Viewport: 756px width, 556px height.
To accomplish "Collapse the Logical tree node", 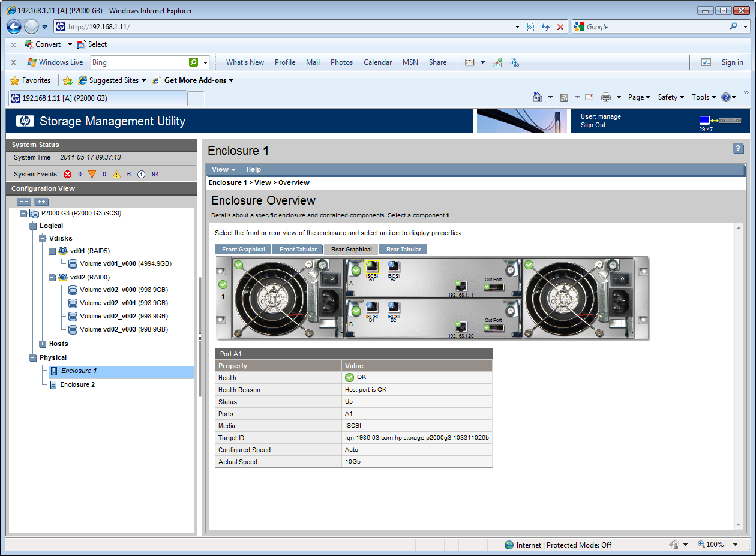I will (33, 226).
